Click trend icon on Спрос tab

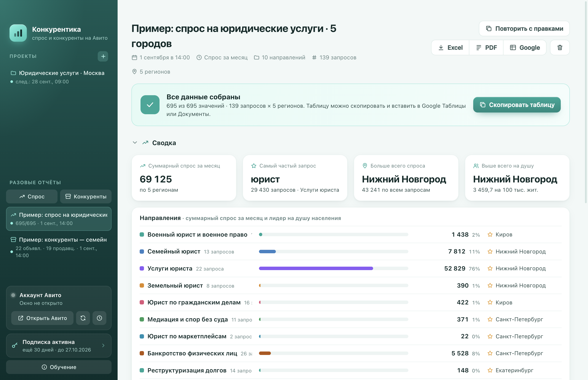coord(22,196)
